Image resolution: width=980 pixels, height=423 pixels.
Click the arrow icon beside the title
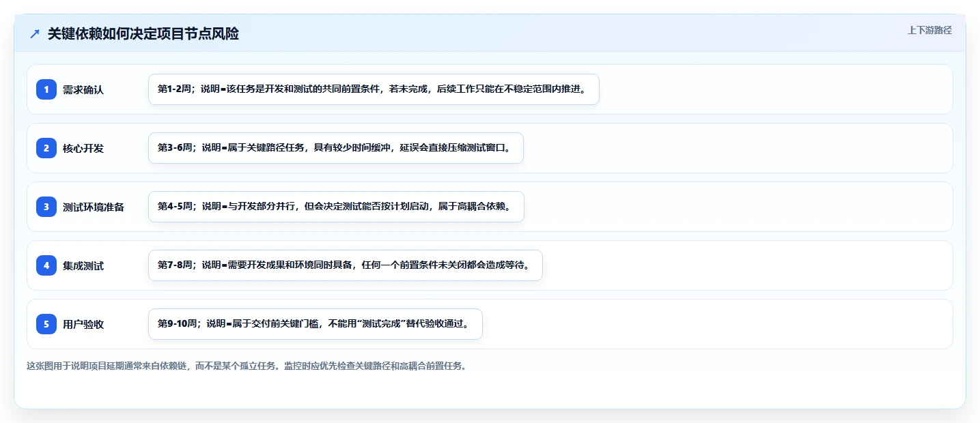[35, 34]
